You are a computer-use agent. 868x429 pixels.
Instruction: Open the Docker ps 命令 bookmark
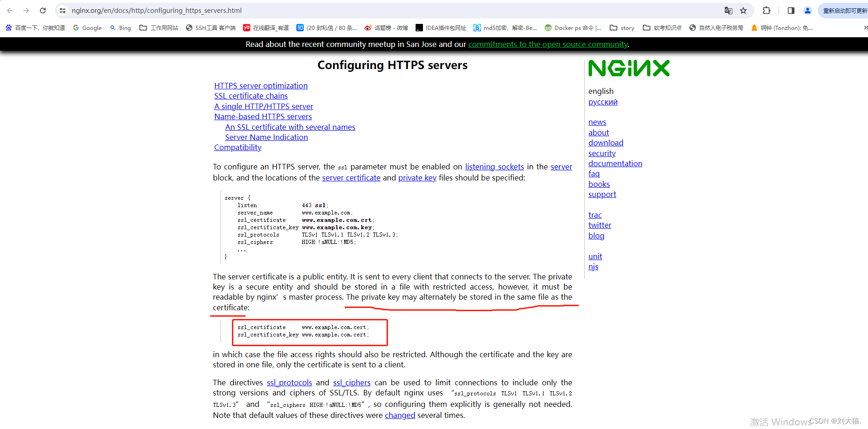coord(573,28)
